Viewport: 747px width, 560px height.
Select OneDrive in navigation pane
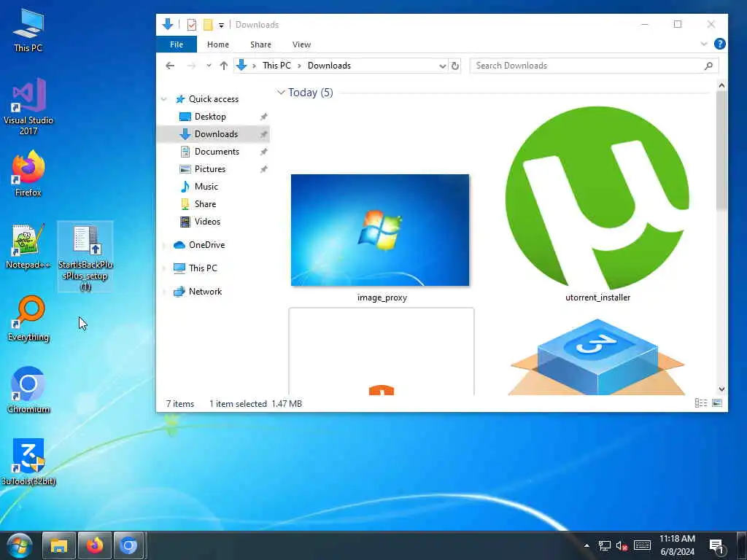[206, 245]
